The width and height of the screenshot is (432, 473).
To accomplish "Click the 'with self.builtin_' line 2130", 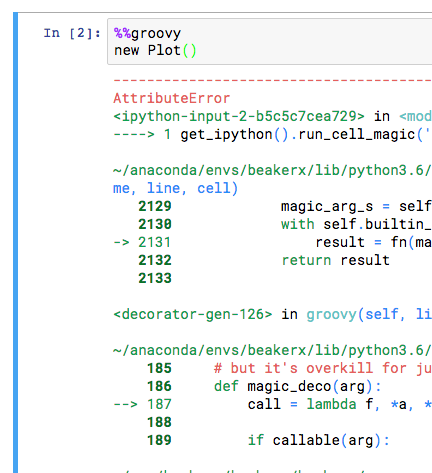I will [356, 224].
